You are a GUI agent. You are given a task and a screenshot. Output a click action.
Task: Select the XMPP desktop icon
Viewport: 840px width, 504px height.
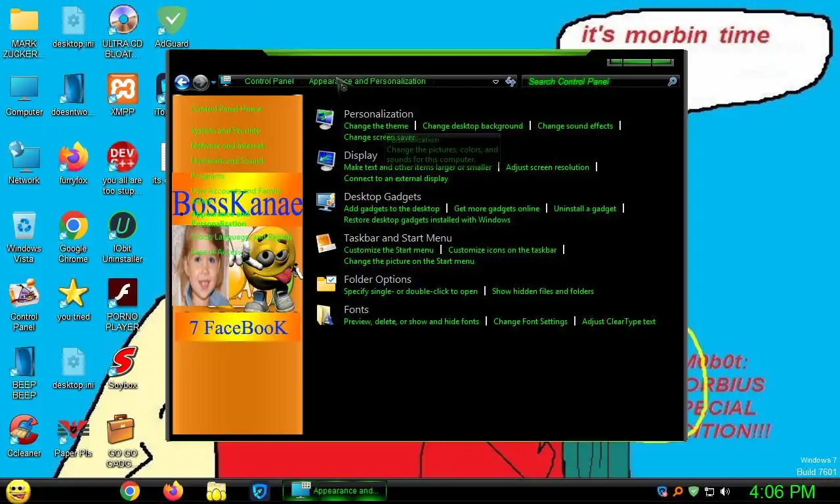click(123, 95)
